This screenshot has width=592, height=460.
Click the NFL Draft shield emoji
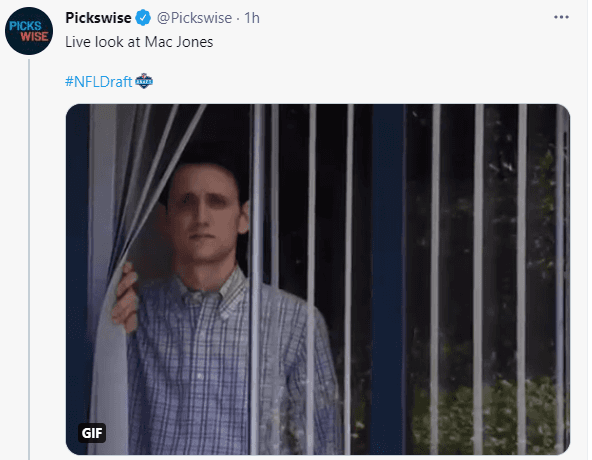point(144,81)
